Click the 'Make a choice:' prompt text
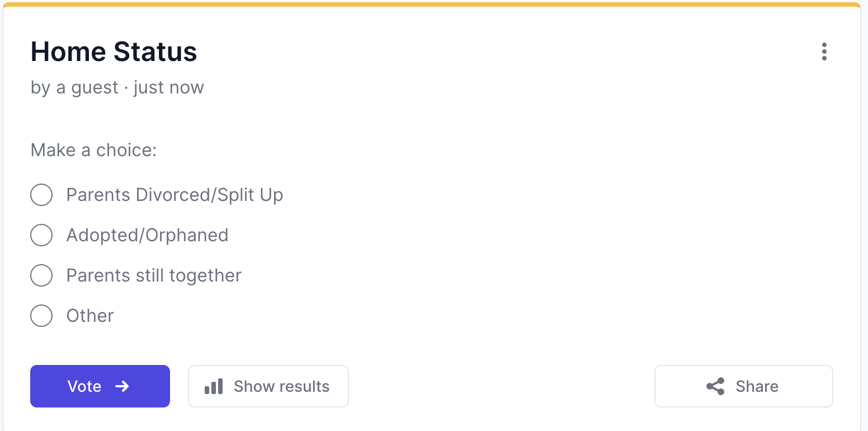This screenshot has width=868, height=431. click(93, 150)
